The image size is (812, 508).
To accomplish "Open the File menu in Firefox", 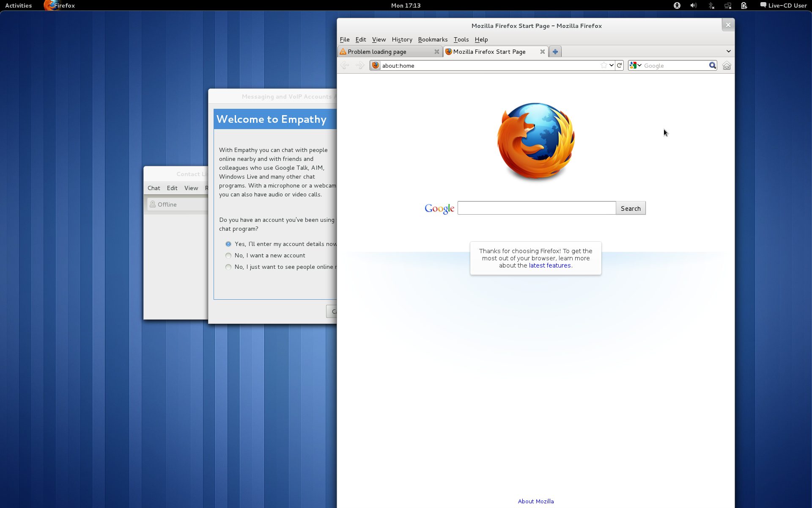I will (x=345, y=39).
